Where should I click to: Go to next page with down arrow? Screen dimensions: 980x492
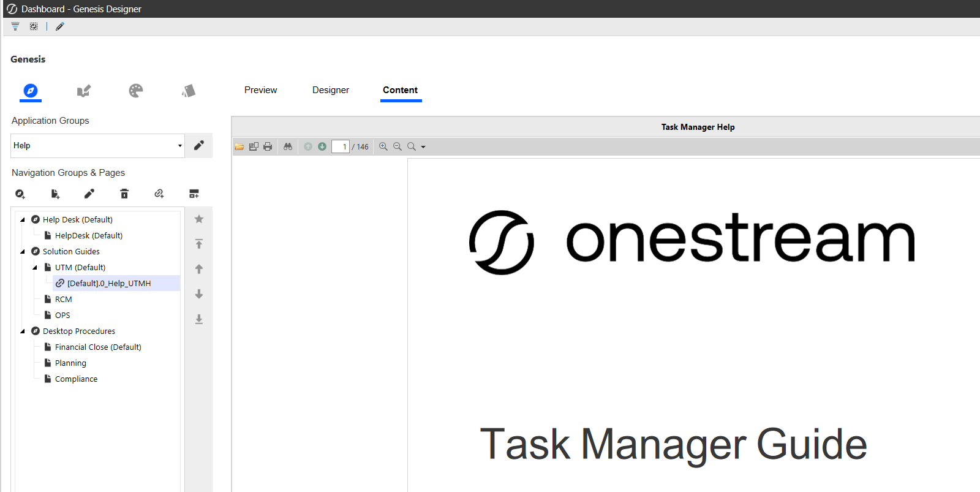coord(322,146)
